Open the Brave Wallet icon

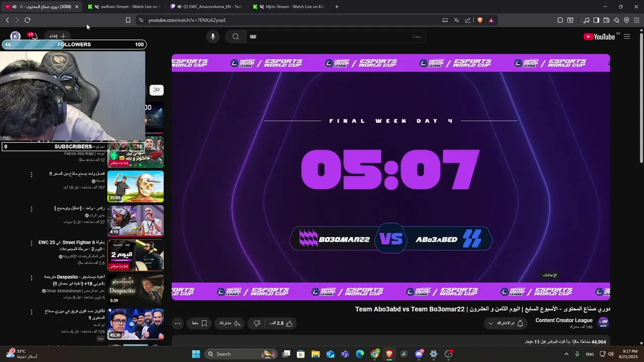point(606,20)
